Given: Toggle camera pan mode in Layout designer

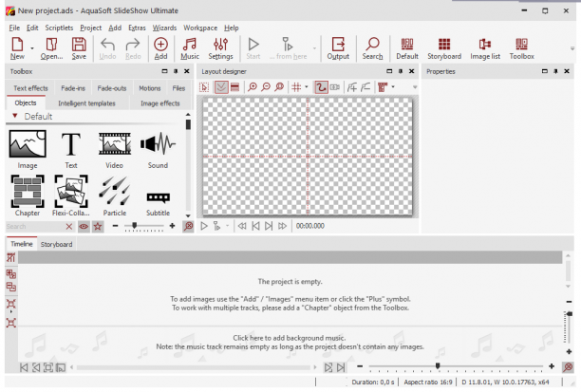Looking at the screenshot, I should tap(335, 87).
